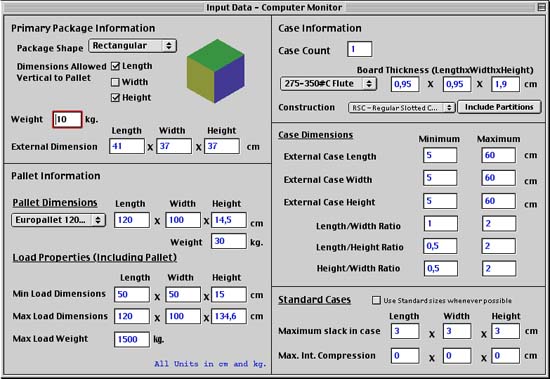Click Max Load Length field
This screenshot has width=550, height=379.
pyautogui.click(x=132, y=317)
